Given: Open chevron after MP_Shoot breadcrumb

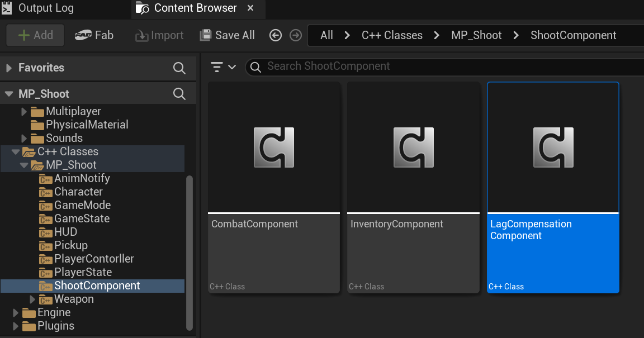Looking at the screenshot, I should (517, 35).
